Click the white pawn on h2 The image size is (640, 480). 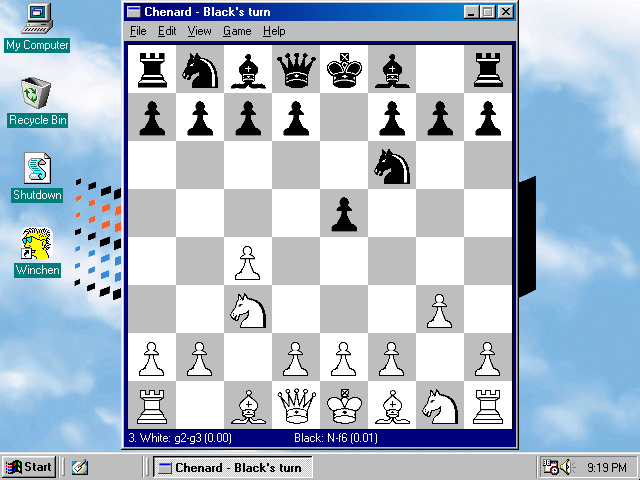[x=488, y=358]
